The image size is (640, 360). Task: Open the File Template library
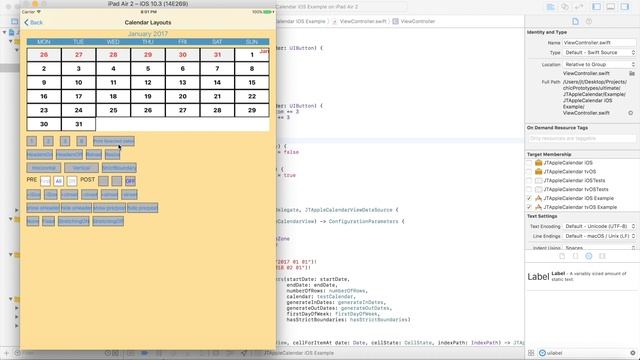pos(562,256)
